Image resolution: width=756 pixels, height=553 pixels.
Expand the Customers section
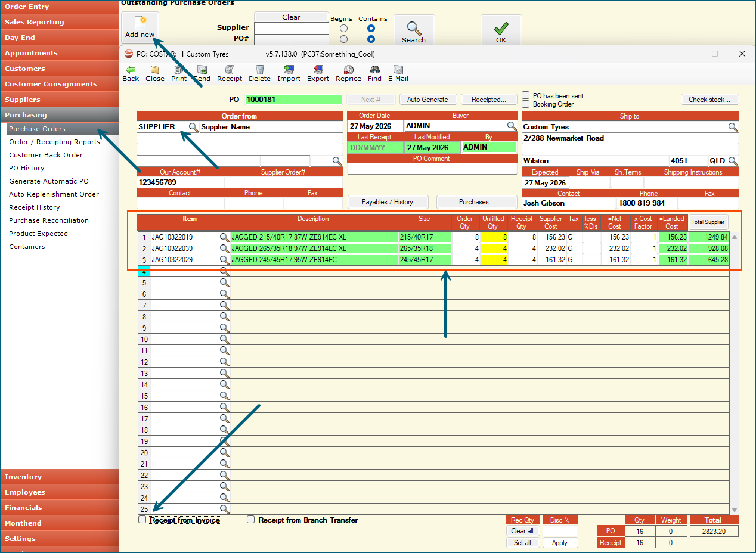60,69
